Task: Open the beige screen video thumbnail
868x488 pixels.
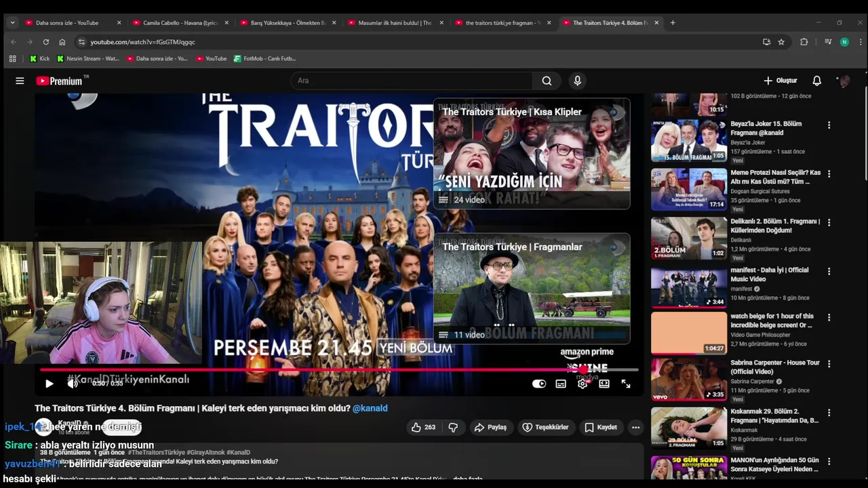Action: 689,333
